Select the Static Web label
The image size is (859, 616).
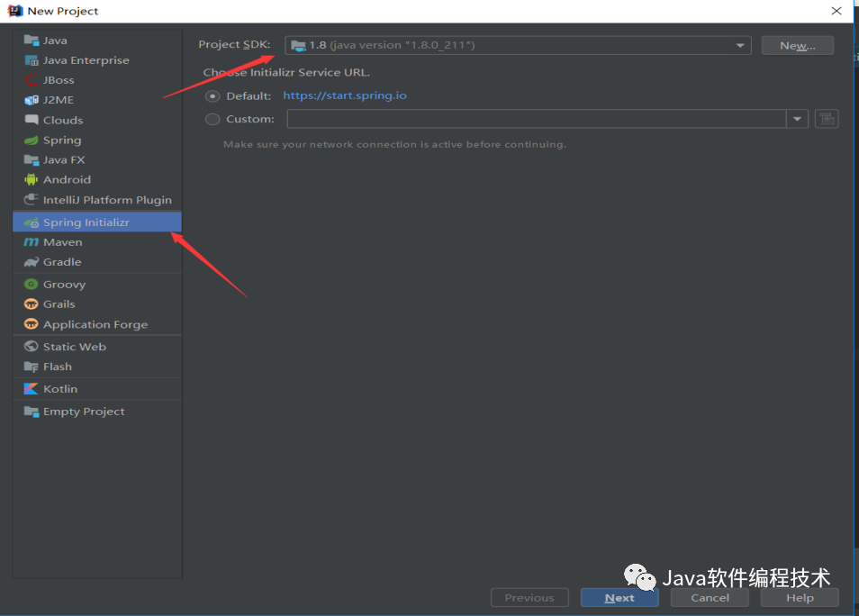[x=75, y=347]
